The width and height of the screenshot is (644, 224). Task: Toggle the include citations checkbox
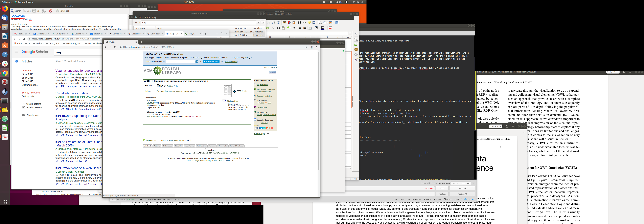coord(23,107)
